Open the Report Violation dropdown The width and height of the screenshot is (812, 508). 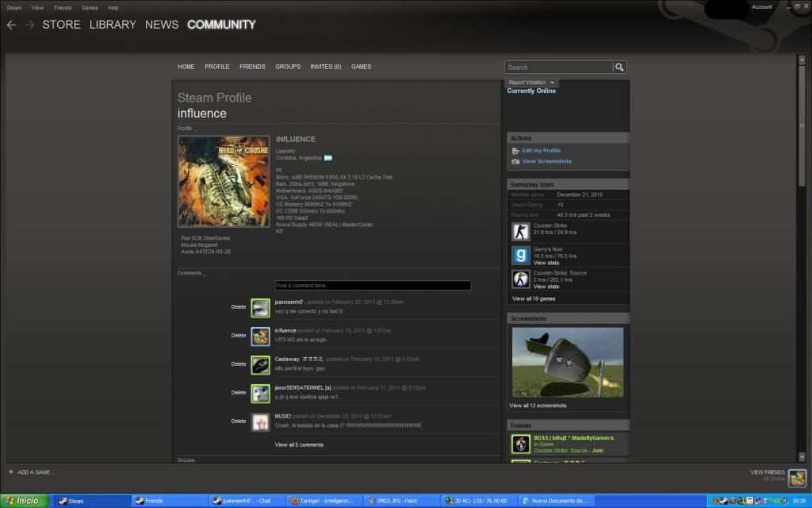[531, 83]
